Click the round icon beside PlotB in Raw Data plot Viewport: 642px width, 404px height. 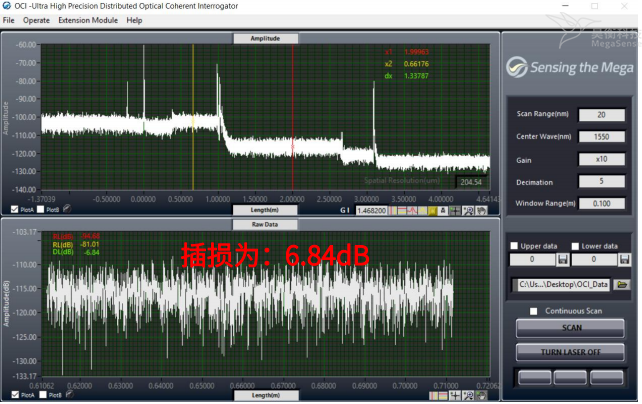click(70, 395)
